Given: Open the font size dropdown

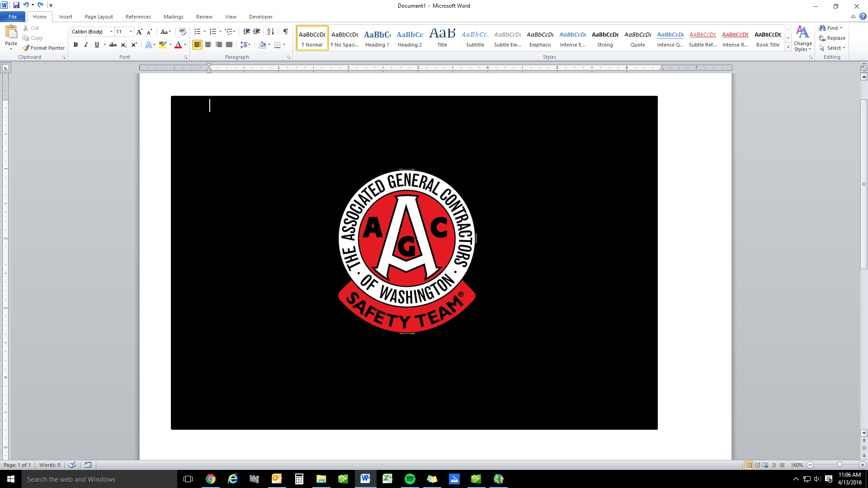Looking at the screenshot, I should click(131, 32).
